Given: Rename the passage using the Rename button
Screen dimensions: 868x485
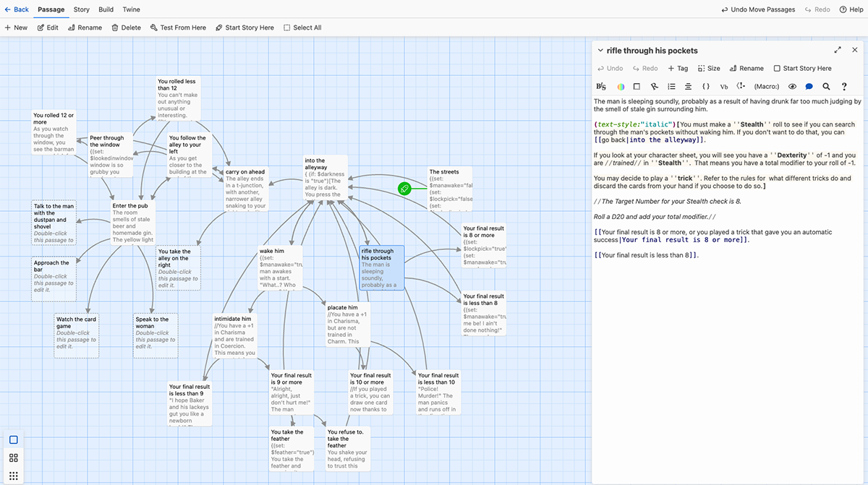Looking at the screenshot, I should (85, 27).
